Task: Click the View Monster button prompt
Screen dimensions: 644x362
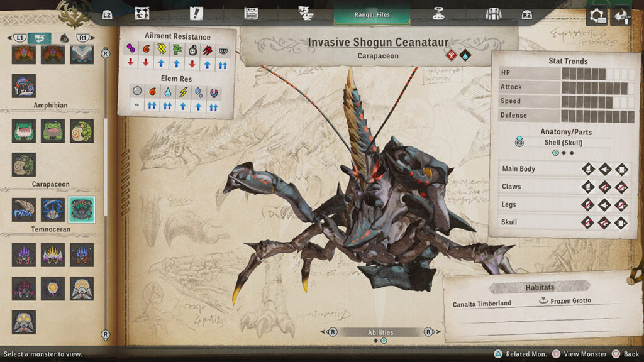Action: point(579,354)
